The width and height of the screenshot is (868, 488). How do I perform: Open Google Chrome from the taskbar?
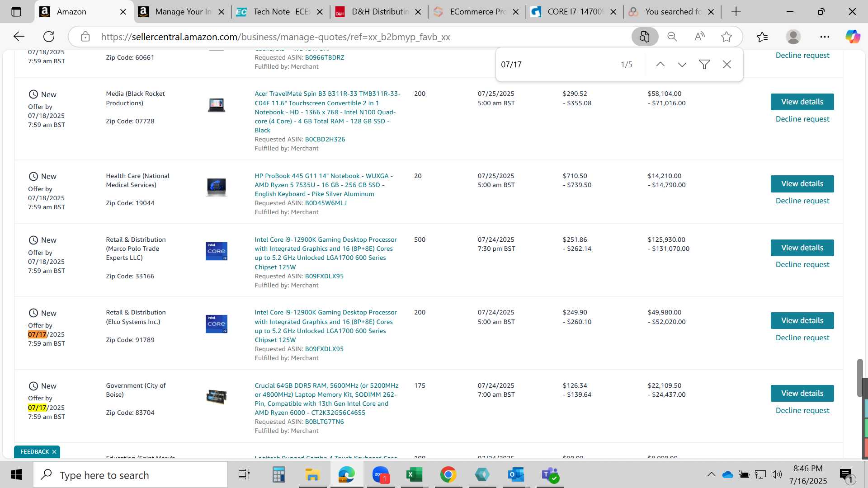[x=448, y=475]
